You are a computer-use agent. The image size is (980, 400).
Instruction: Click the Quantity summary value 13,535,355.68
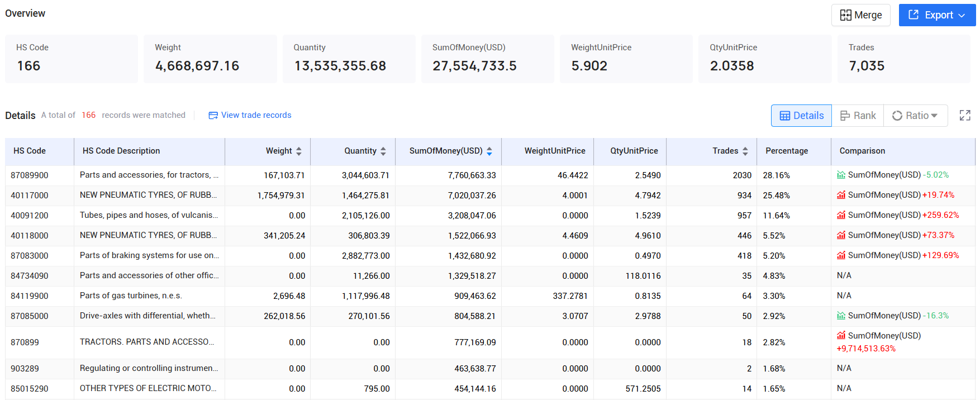tap(340, 66)
